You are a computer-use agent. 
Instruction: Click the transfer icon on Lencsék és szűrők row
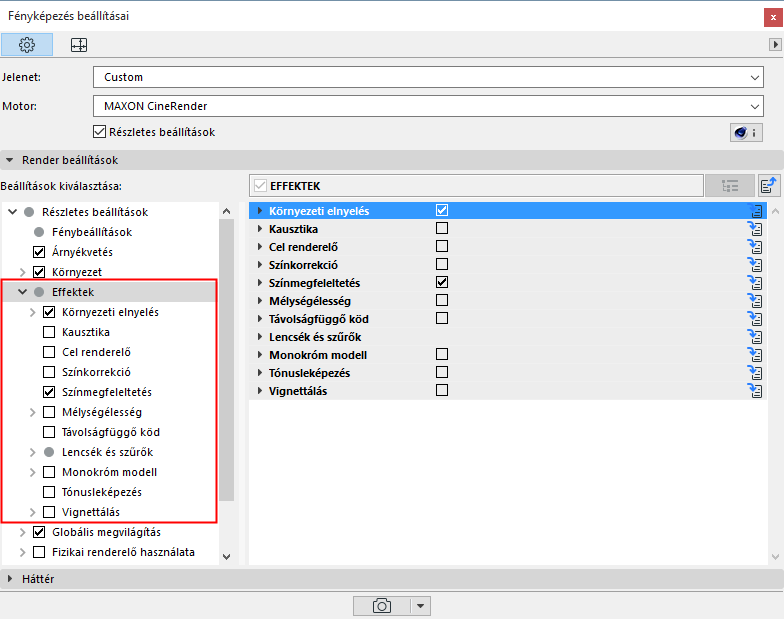pos(755,336)
